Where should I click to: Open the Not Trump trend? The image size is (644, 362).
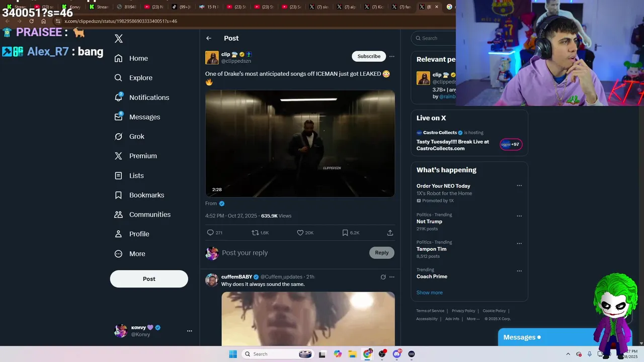click(x=429, y=222)
